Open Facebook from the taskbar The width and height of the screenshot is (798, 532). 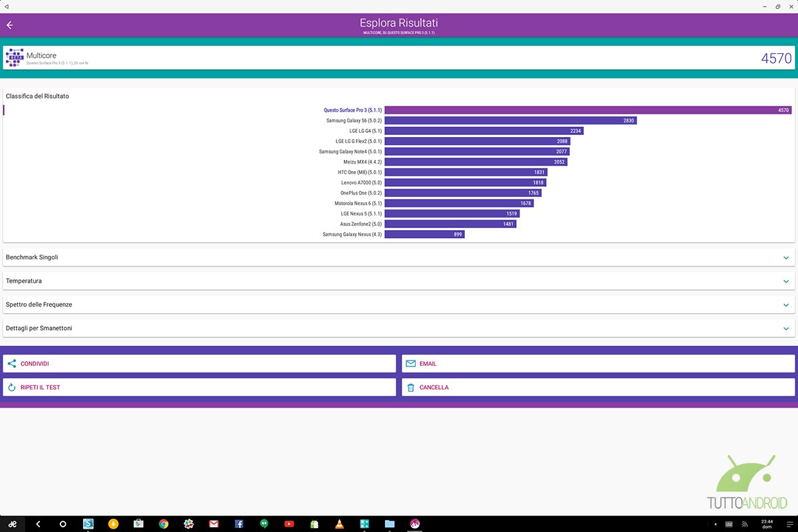(239, 524)
